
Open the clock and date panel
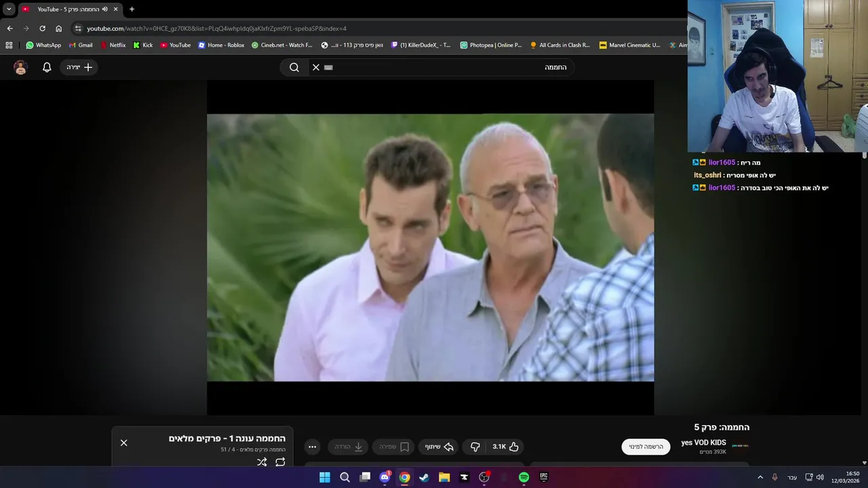click(846, 477)
